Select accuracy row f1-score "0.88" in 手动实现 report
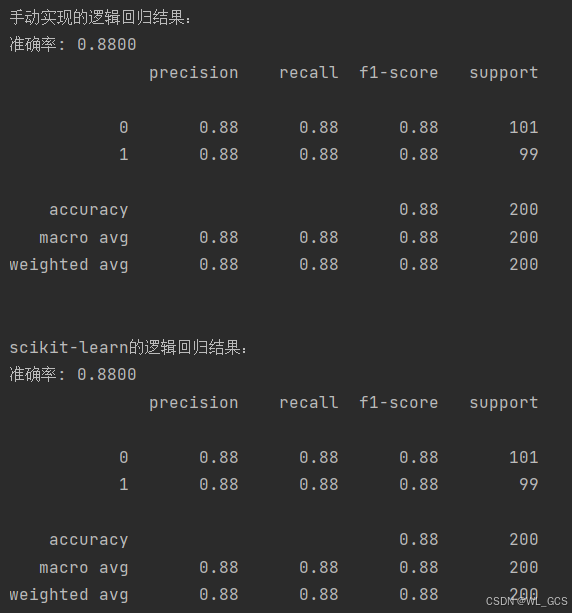 [x=419, y=210]
